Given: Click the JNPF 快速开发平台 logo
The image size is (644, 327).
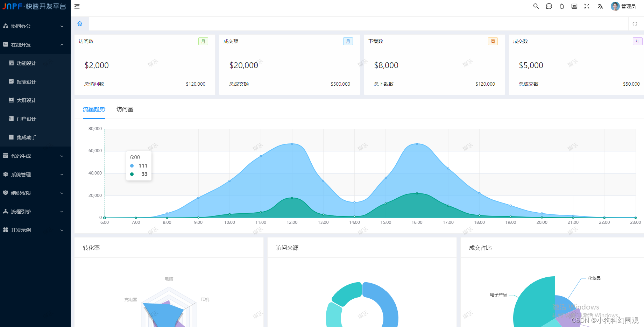Looking at the screenshot, I should [34, 6].
